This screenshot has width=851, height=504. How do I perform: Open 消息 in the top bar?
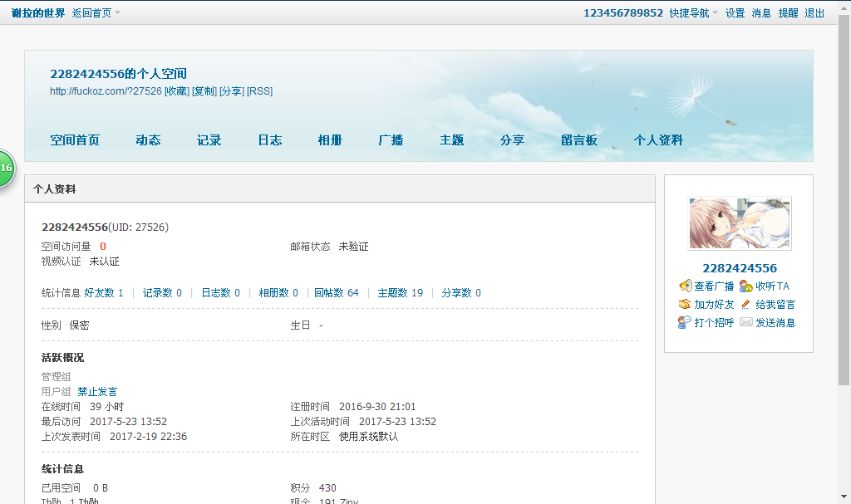[x=761, y=13]
